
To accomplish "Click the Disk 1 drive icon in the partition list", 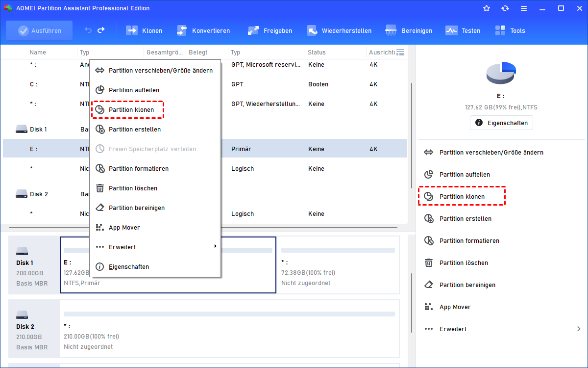I will pos(22,130).
